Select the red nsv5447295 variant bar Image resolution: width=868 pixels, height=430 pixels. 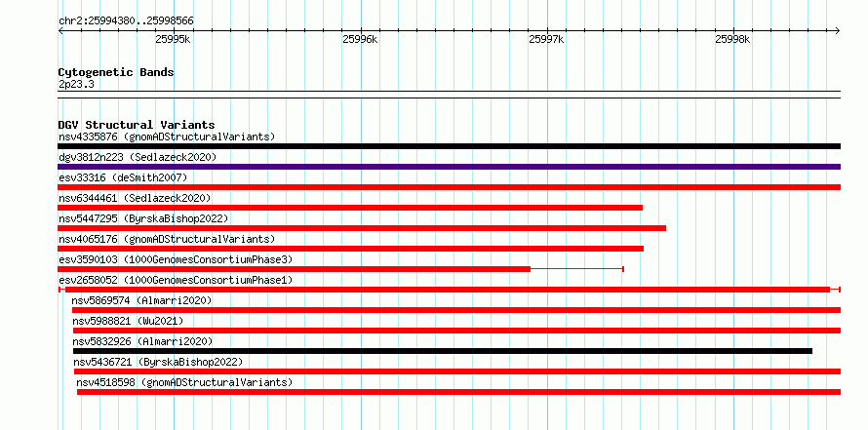[362, 228]
